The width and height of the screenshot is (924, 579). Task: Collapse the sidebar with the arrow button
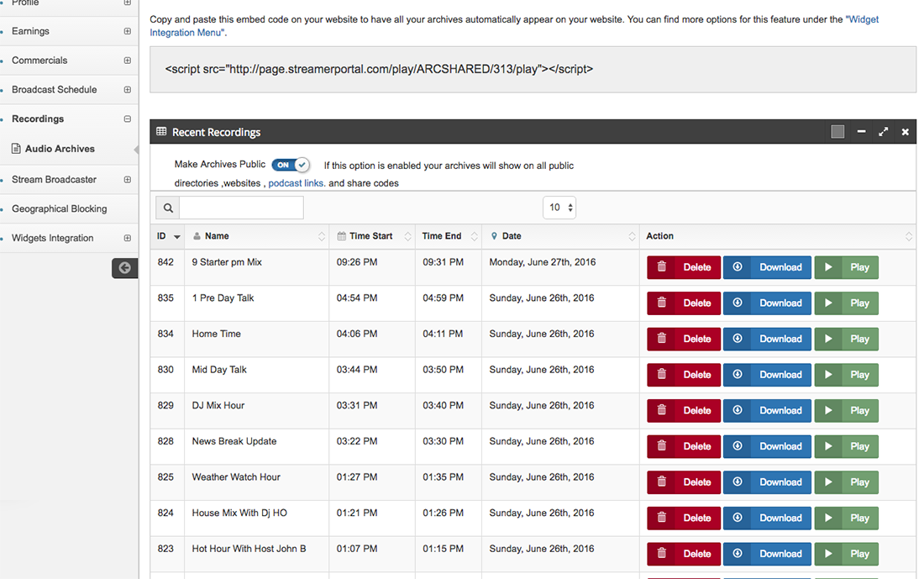[x=125, y=268]
